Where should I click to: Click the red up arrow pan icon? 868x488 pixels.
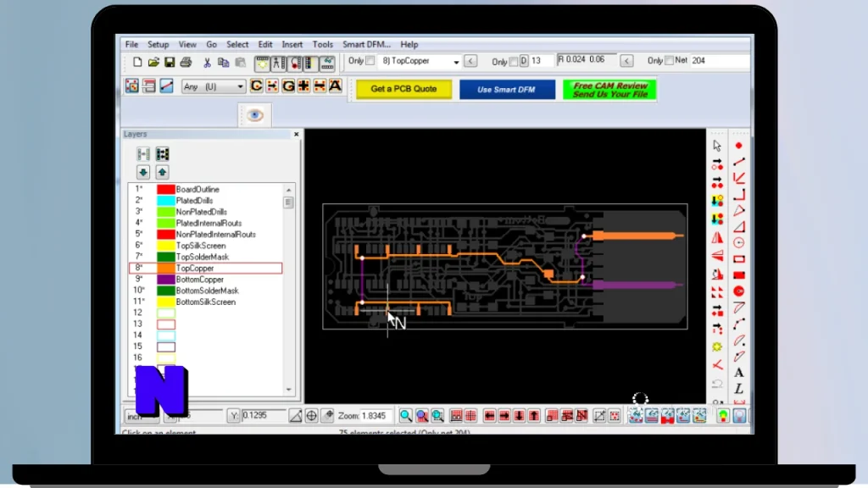[x=534, y=415]
